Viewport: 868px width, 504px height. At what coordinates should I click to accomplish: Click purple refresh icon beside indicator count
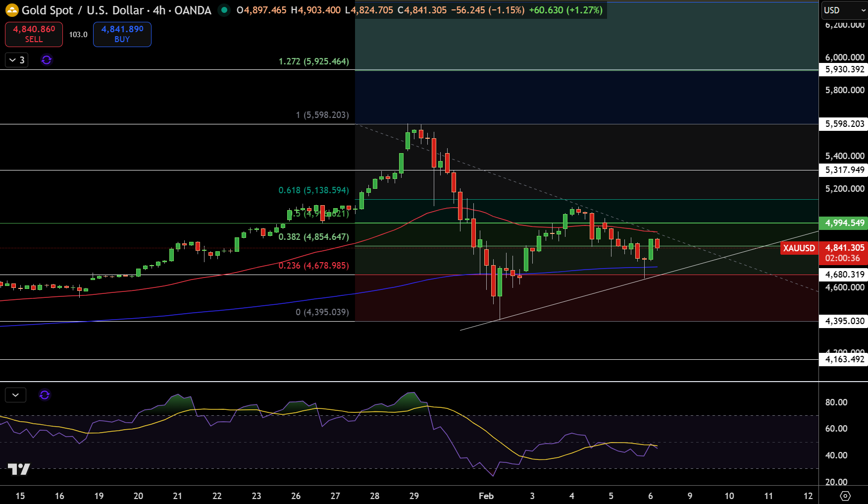(x=47, y=60)
